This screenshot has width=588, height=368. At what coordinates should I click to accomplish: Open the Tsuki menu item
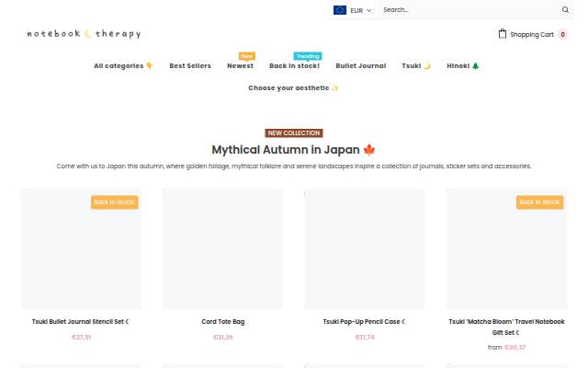coord(416,65)
